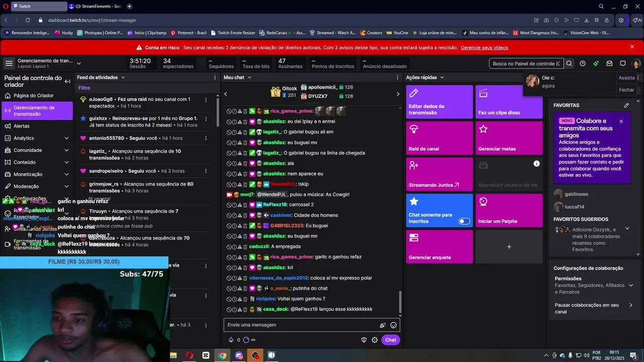This screenshot has width=644, height=362.
Task: Click the Iniciar um Palpite tile
Action: [x=509, y=210]
